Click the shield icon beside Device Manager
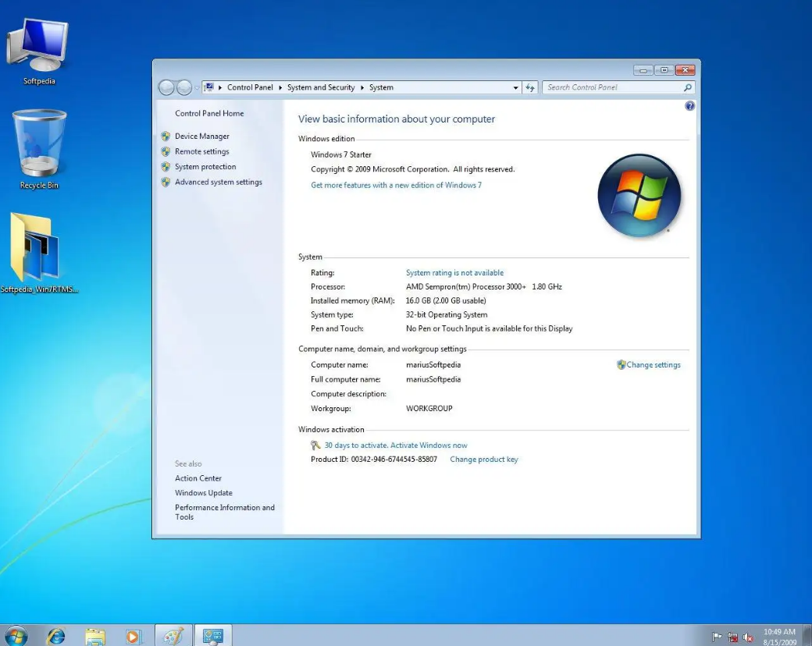This screenshot has width=812, height=646. pyautogui.click(x=166, y=136)
